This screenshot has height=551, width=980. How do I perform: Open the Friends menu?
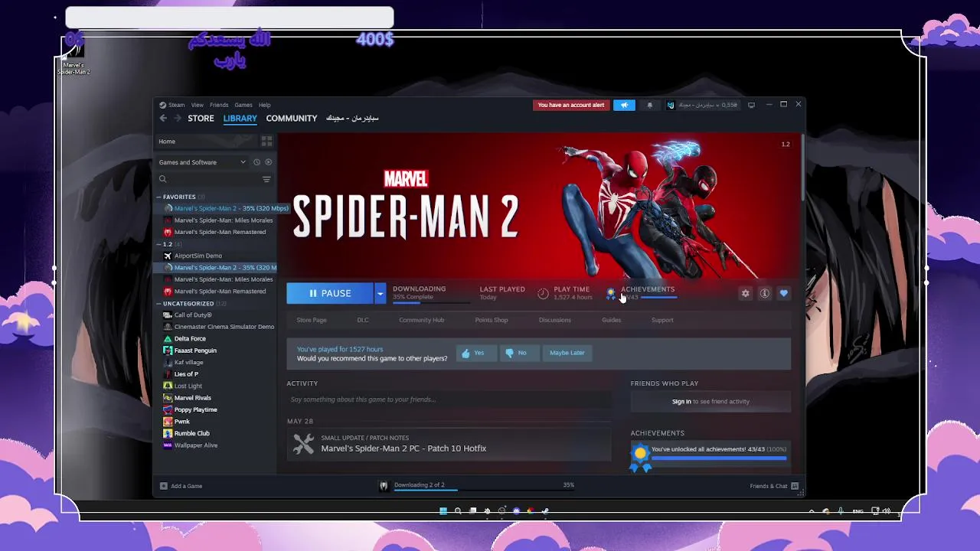point(219,105)
